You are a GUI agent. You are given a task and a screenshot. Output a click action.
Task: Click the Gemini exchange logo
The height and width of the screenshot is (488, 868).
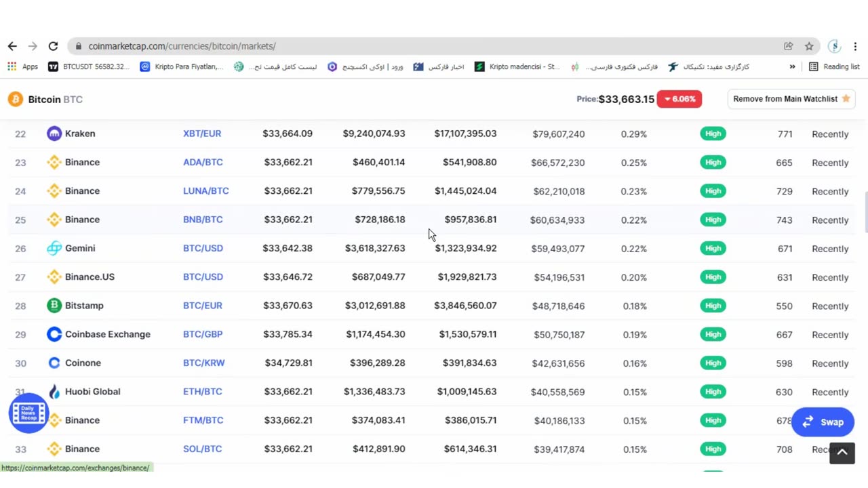tap(54, 248)
